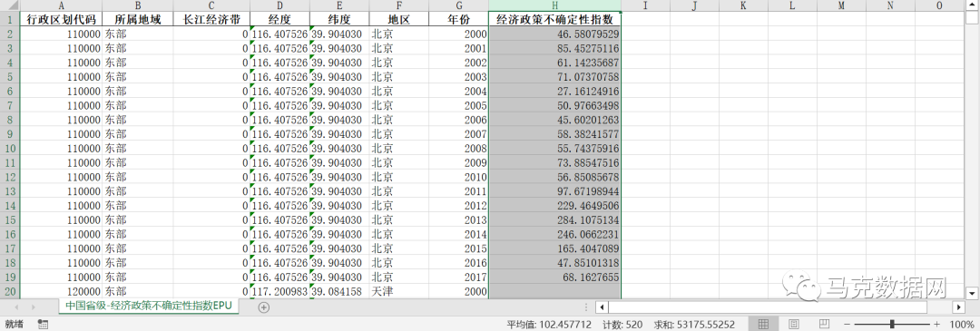
Task: Select row 1 header
Action: pos(10,19)
